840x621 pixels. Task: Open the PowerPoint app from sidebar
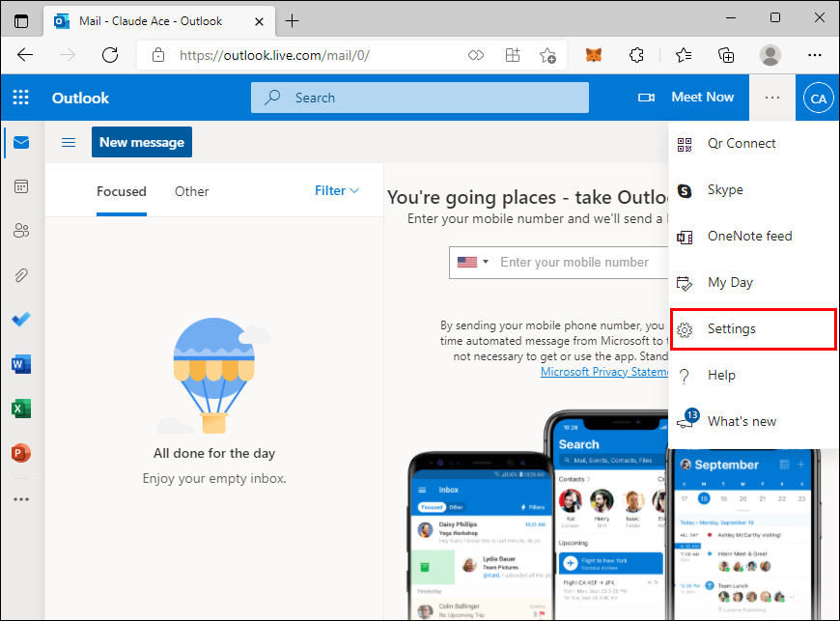pos(21,453)
